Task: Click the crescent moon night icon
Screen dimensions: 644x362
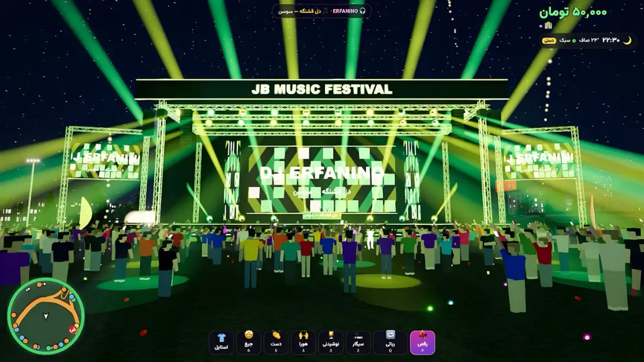Action: click(x=627, y=41)
